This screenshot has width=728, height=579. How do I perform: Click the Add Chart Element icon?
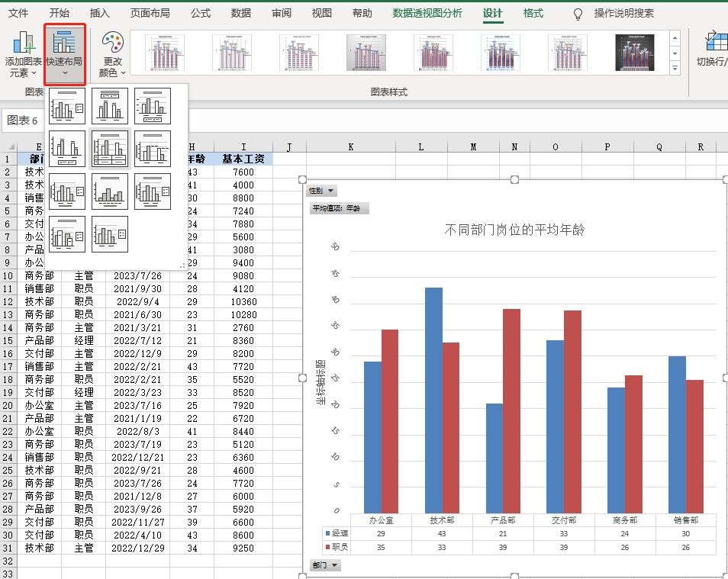[24, 43]
